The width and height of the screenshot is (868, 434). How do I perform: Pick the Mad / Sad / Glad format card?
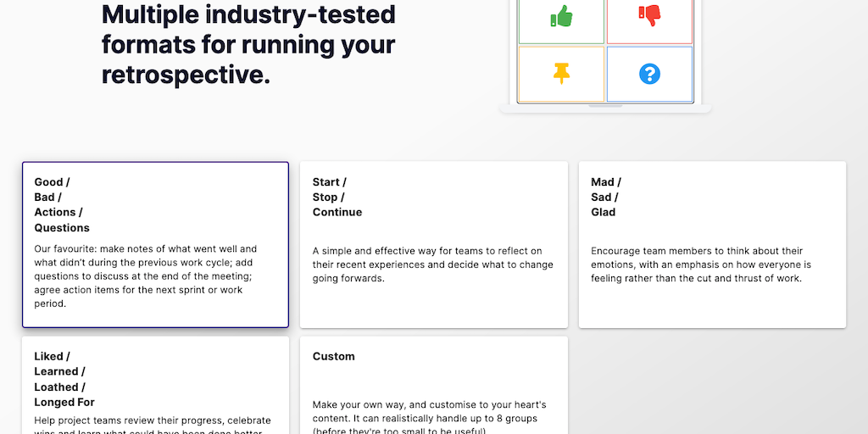(x=712, y=244)
